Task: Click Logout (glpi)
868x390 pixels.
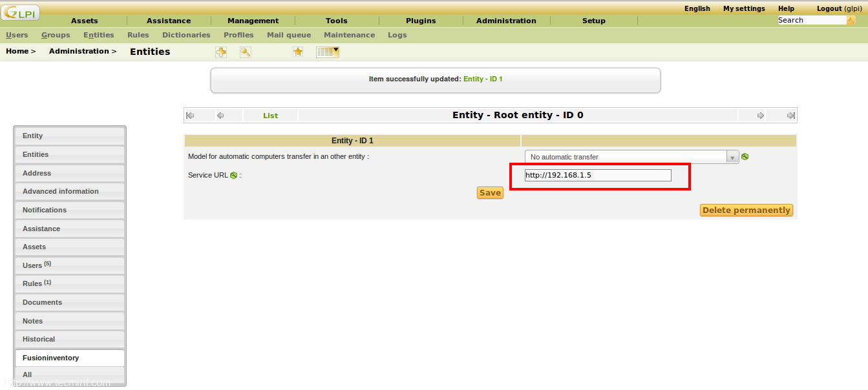Action: (x=839, y=8)
